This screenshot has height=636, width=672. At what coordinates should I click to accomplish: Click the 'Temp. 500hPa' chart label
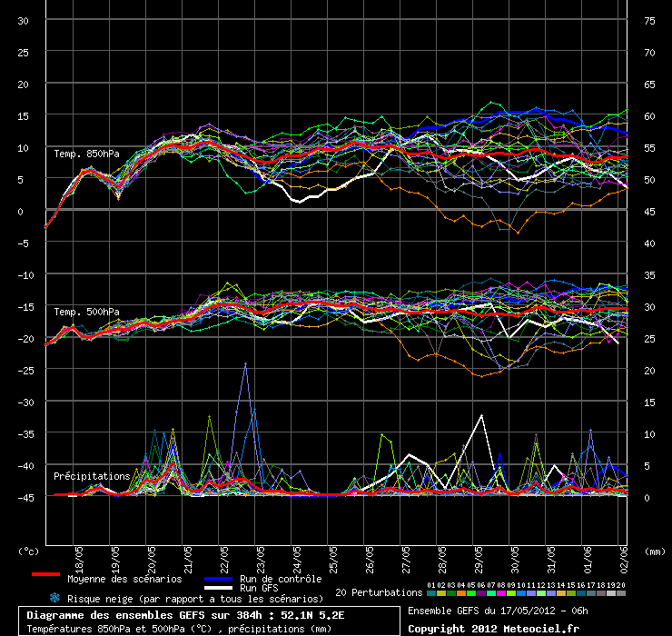tap(86, 312)
